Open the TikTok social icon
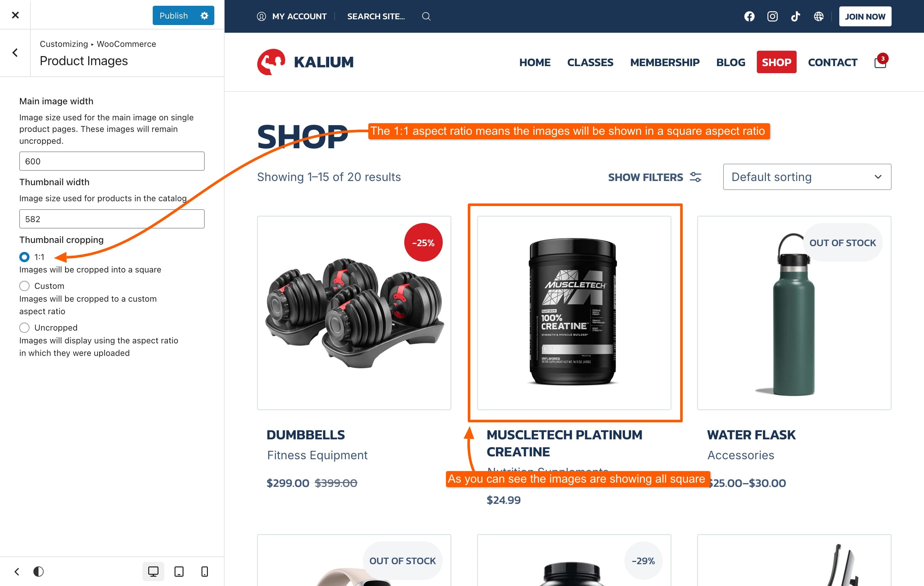The height and width of the screenshot is (586, 924). point(795,16)
